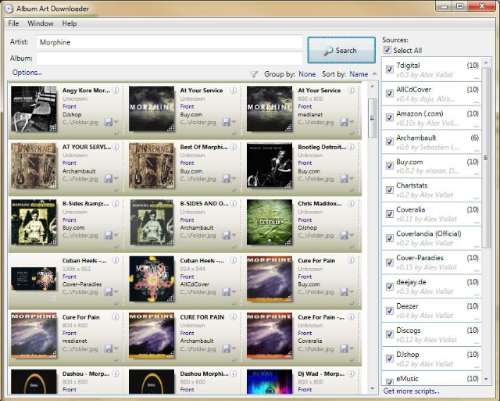Click the filter funnel icon beside Group by

(254, 74)
